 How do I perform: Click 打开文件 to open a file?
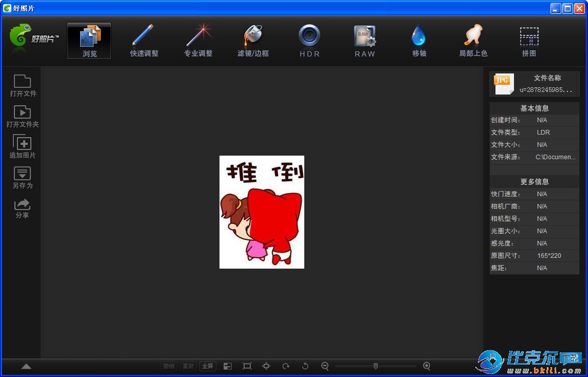coord(23,85)
